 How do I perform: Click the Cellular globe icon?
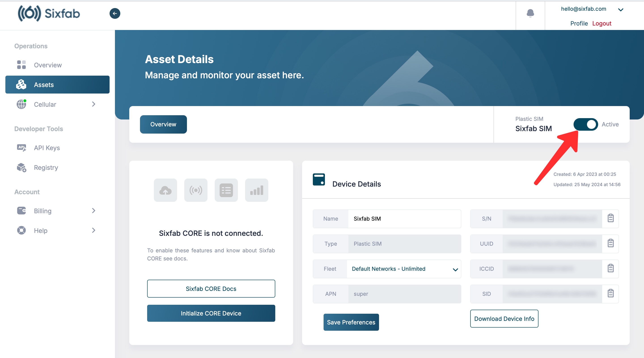pos(21,104)
